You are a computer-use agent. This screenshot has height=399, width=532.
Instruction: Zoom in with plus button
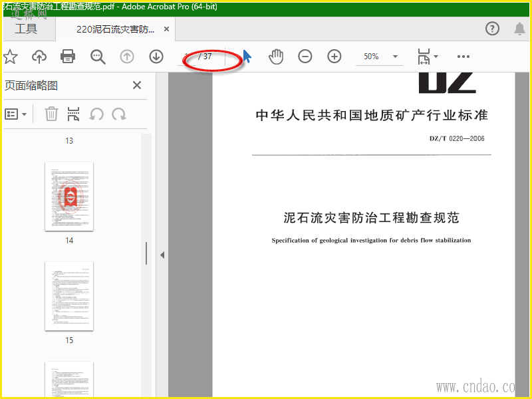[x=334, y=57]
